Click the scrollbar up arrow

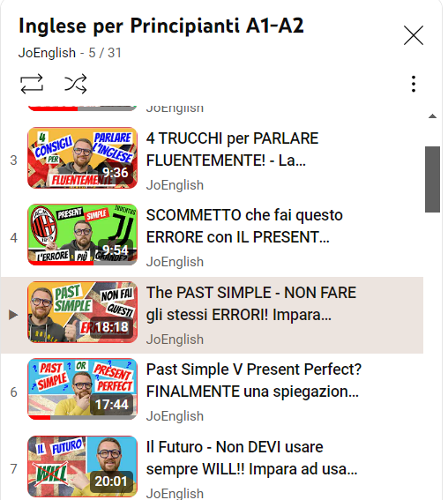pyautogui.click(x=432, y=116)
